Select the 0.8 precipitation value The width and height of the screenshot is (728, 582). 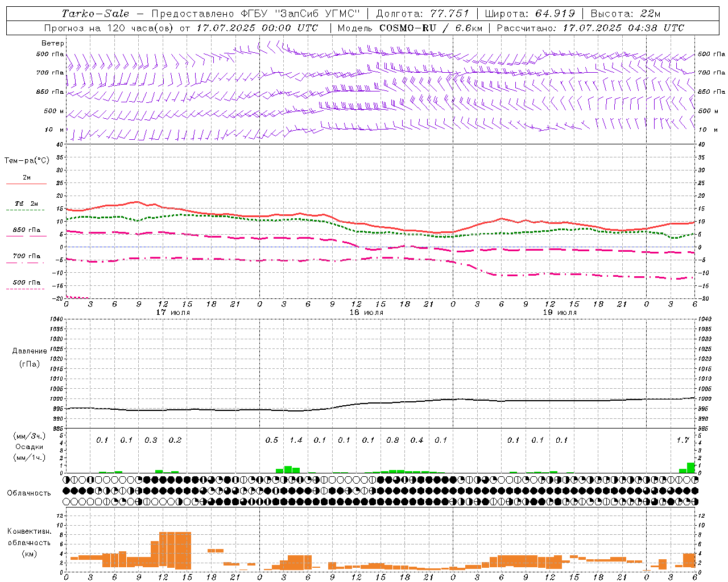[392, 440]
